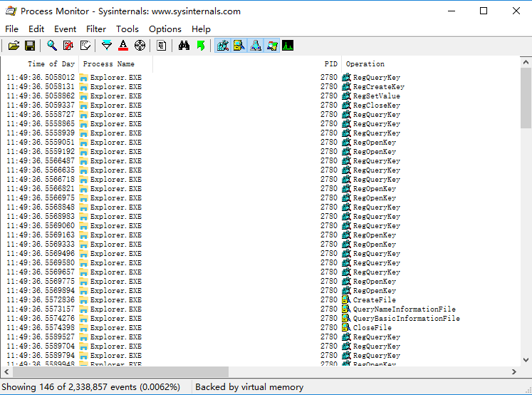Open the Filter menu
This screenshot has width=532, height=395.
(96, 29)
